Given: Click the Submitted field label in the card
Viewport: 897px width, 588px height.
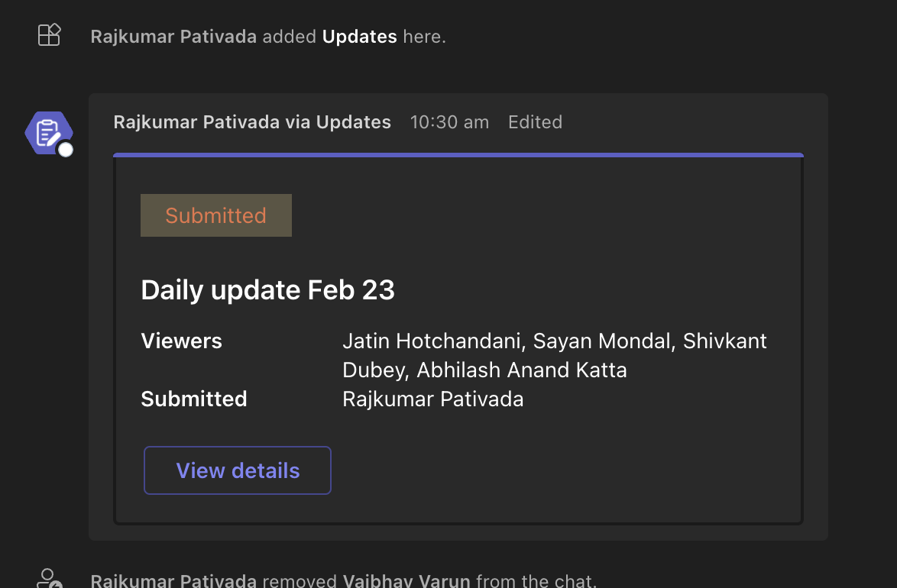Looking at the screenshot, I should click(x=194, y=399).
